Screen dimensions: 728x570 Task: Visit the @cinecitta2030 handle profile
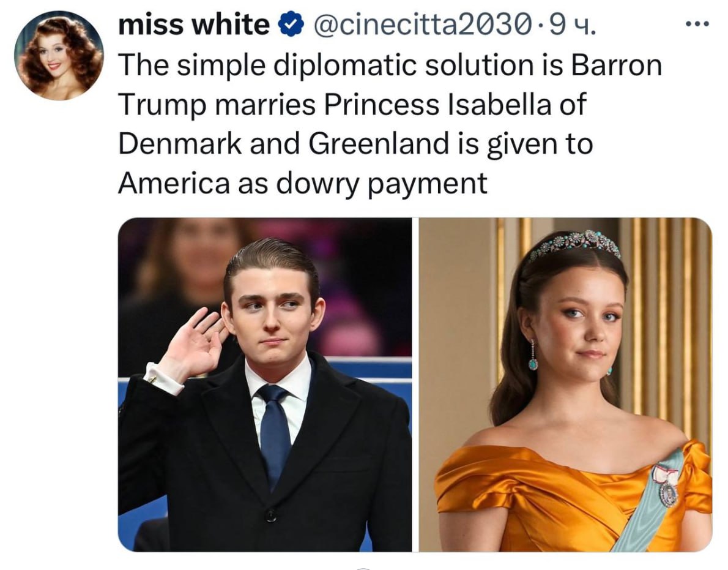(x=423, y=25)
